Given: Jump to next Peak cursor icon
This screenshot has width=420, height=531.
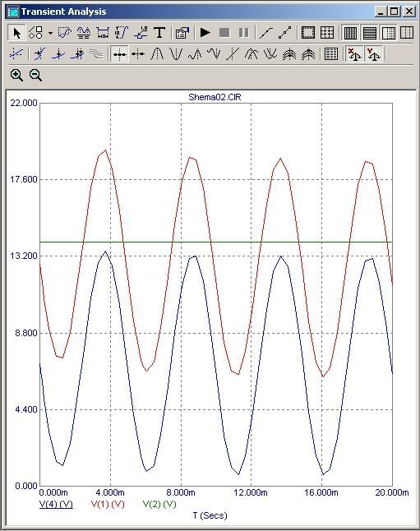Looking at the screenshot, I should (x=157, y=54).
